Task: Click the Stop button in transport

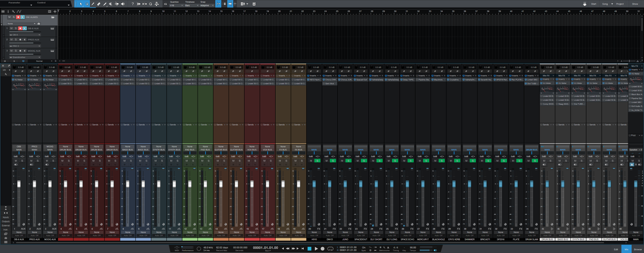Action: coord(309,249)
